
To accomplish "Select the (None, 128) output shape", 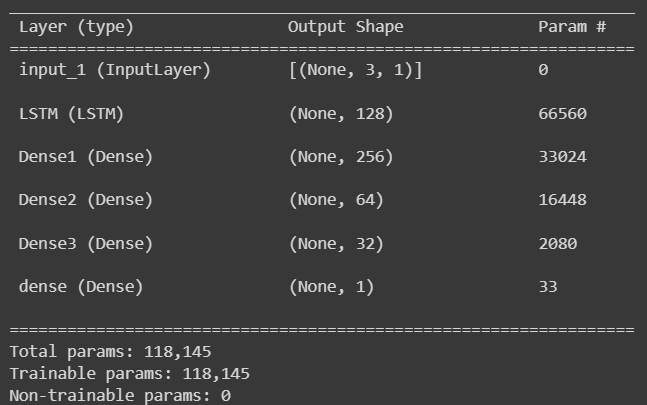I will coord(341,113).
